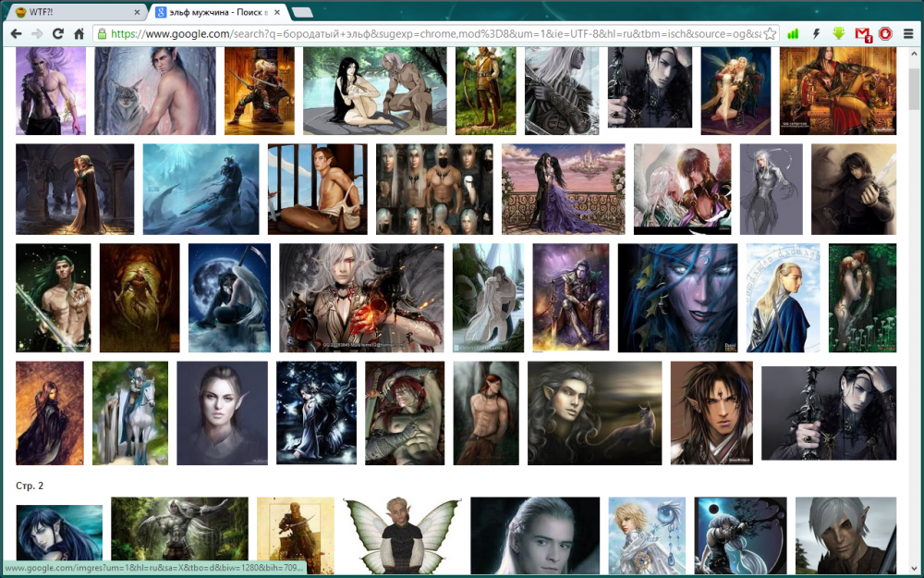Open the red stop-hand AdBlock extension
This screenshot has width=924, height=578.
884,34
